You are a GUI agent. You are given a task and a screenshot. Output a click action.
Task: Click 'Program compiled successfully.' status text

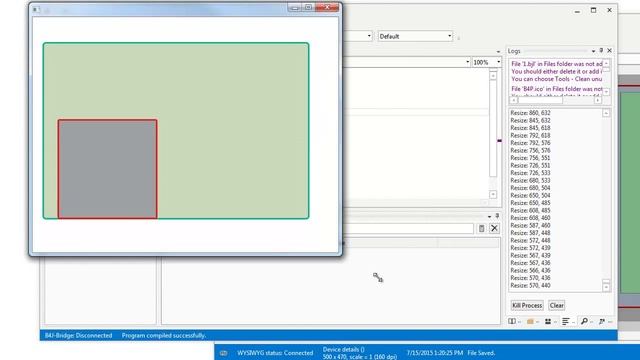[164, 336]
